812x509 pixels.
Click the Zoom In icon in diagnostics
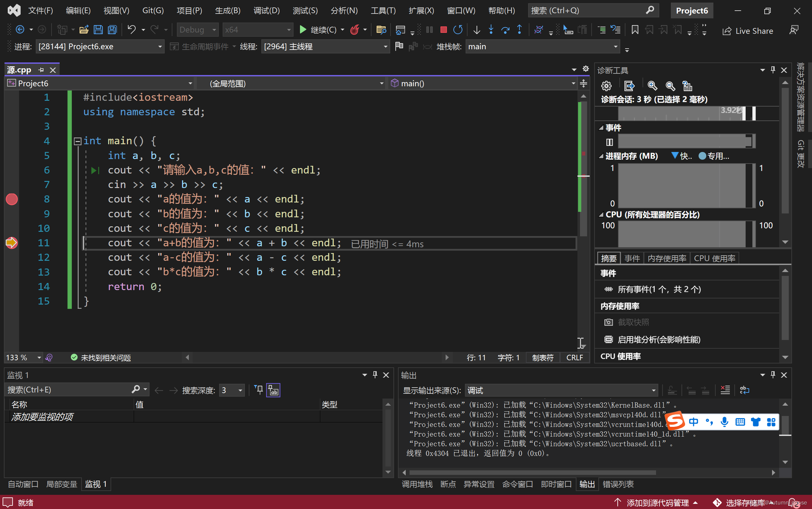tap(652, 86)
